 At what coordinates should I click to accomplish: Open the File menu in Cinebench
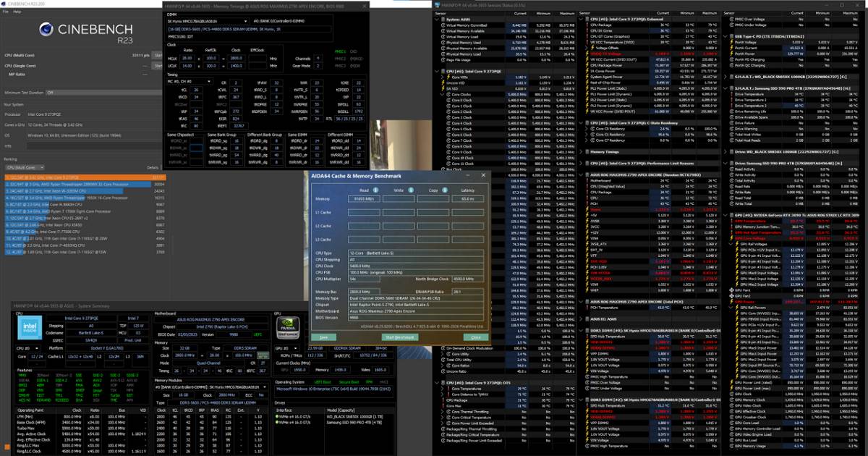click(7, 12)
